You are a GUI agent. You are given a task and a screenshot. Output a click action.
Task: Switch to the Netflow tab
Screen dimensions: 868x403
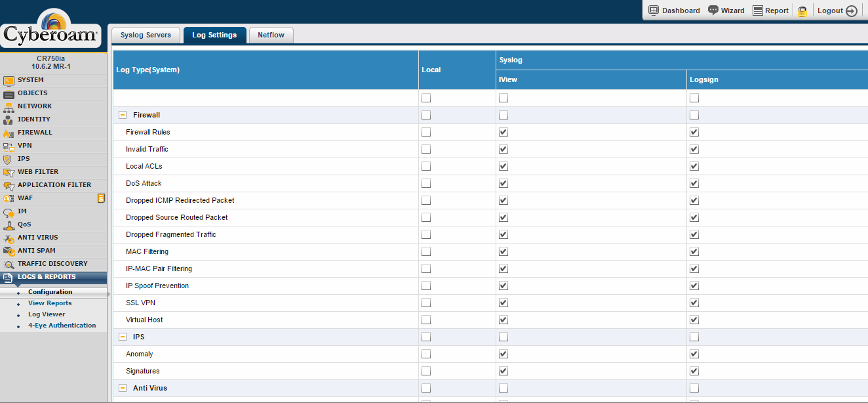271,35
